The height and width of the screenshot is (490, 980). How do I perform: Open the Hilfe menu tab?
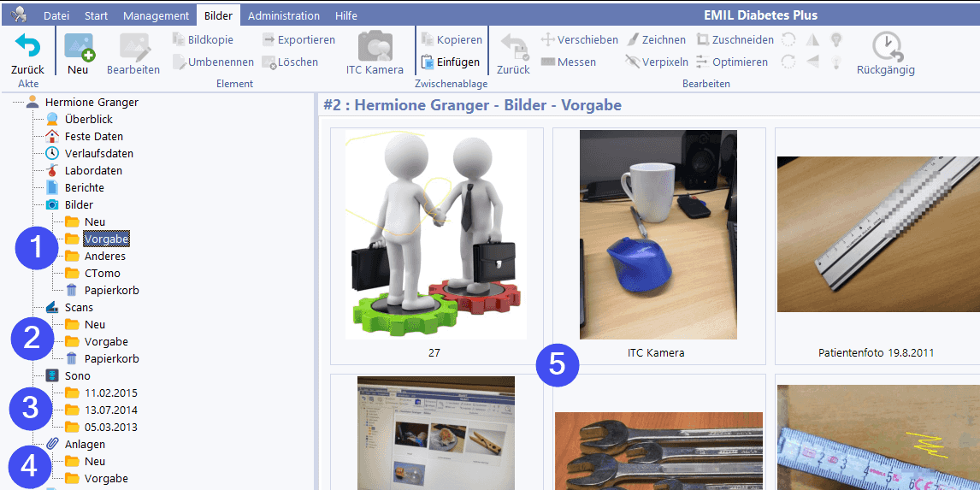[346, 15]
